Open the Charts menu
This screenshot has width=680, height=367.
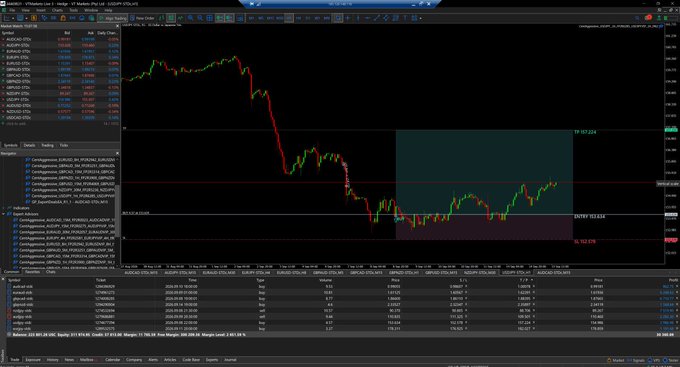point(57,10)
